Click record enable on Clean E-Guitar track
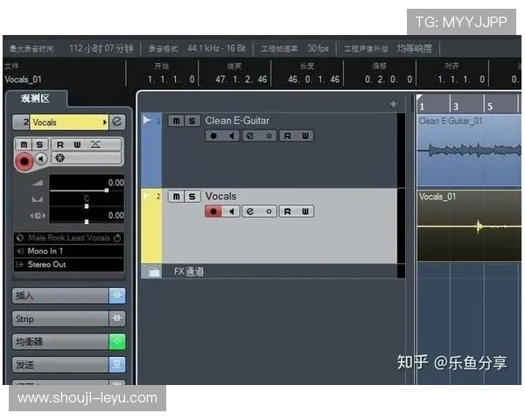The image size is (525, 420). point(213,136)
